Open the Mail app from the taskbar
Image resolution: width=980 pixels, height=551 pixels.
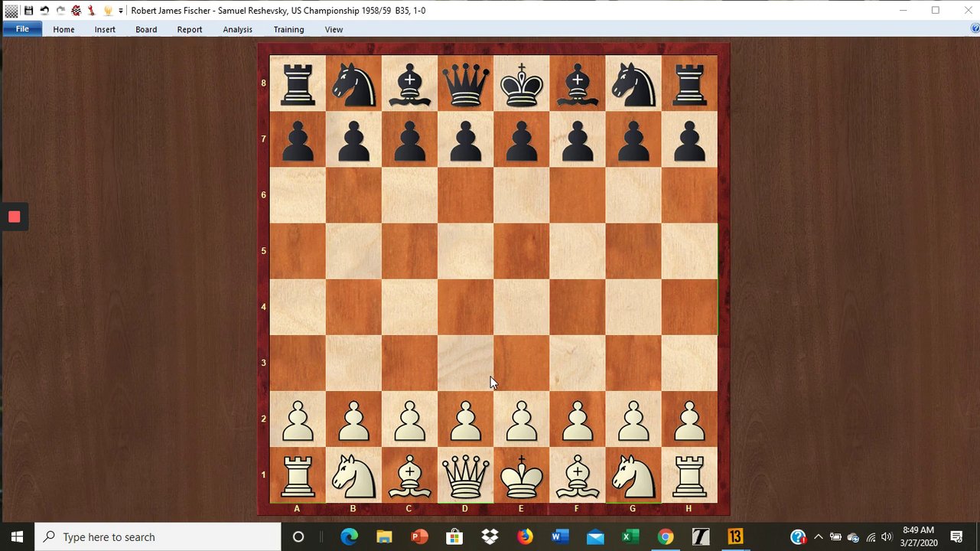coord(595,536)
